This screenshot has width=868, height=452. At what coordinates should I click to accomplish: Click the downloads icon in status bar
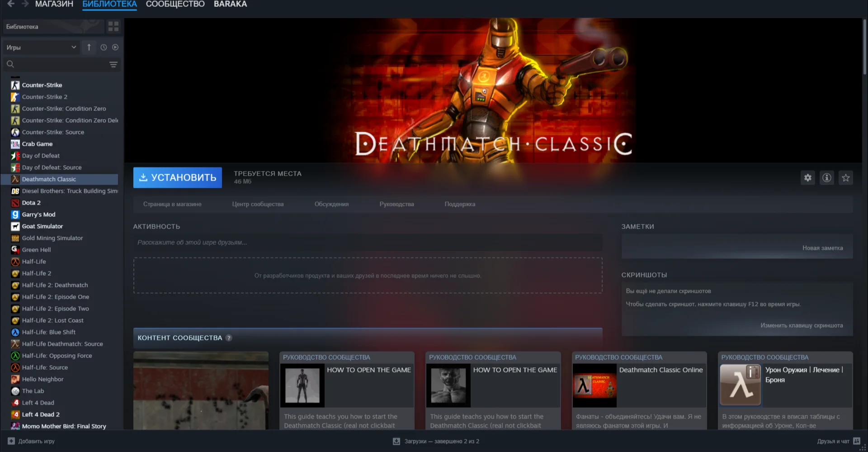[x=396, y=441]
